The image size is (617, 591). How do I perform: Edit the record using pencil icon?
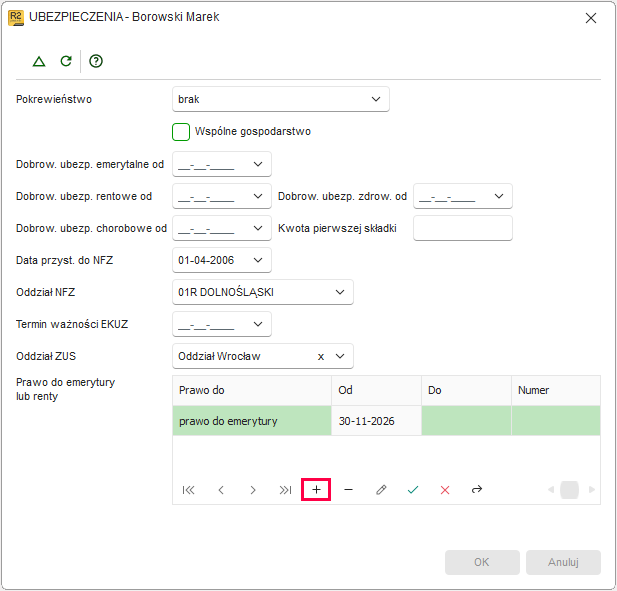tap(381, 489)
